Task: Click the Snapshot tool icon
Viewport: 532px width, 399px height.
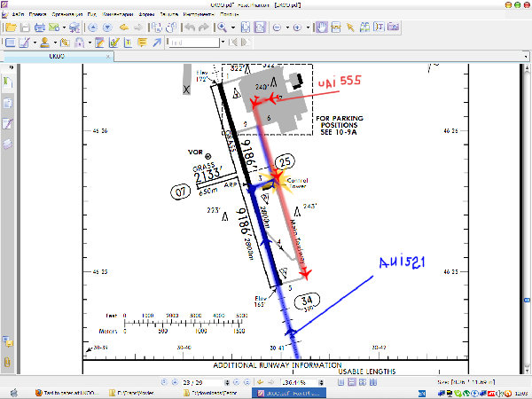Action: tap(336, 27)
